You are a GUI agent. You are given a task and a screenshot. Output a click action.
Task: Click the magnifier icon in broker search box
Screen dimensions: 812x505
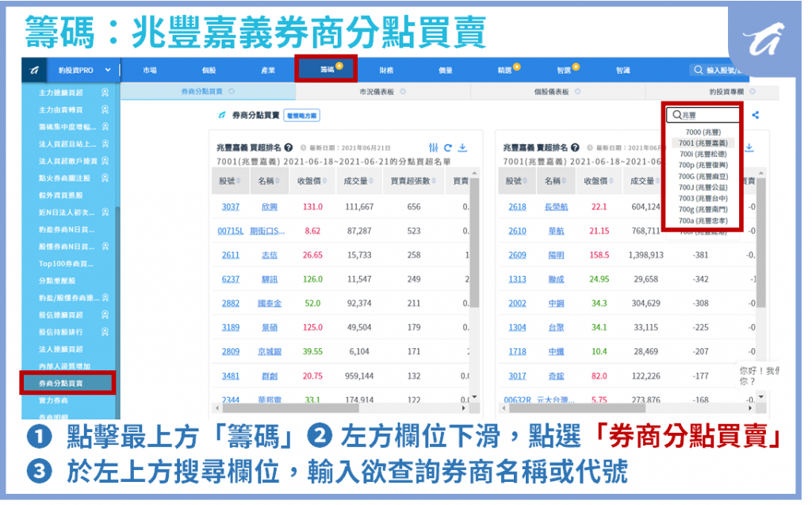(677, 115)
